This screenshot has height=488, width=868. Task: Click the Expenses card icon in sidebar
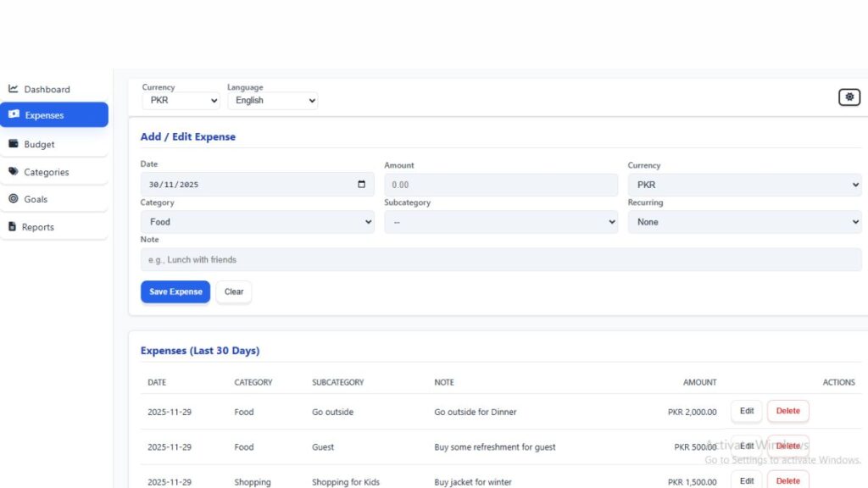pyautogui.click(x=14, y=114)
